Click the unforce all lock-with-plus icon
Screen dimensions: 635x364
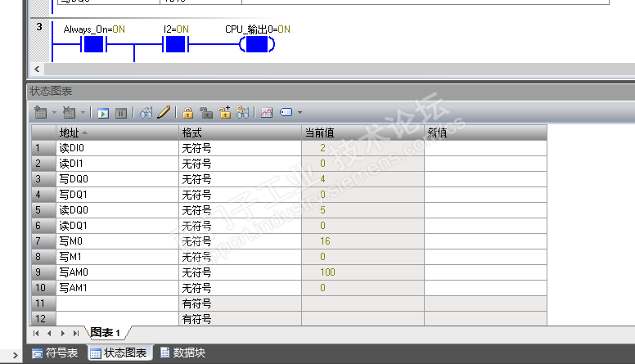(224, 112)
